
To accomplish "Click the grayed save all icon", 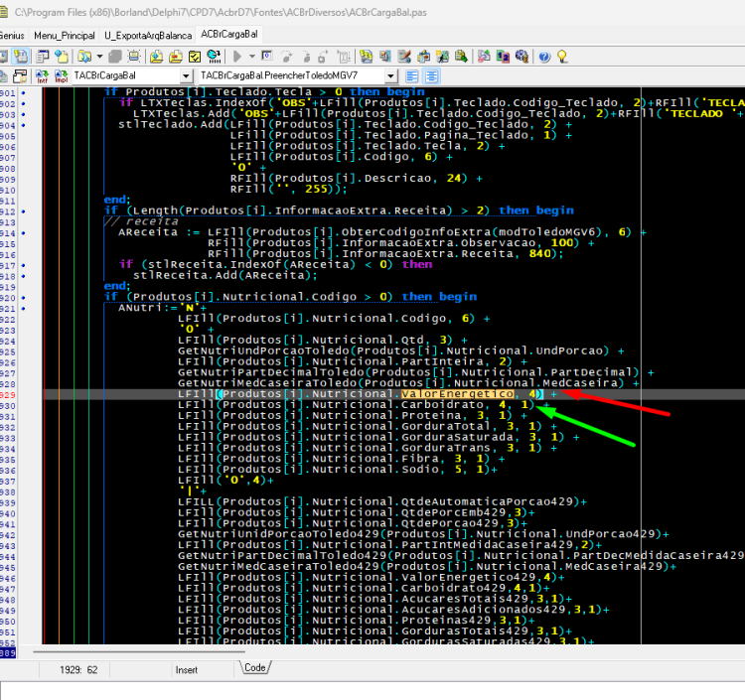I will [115, 57].
